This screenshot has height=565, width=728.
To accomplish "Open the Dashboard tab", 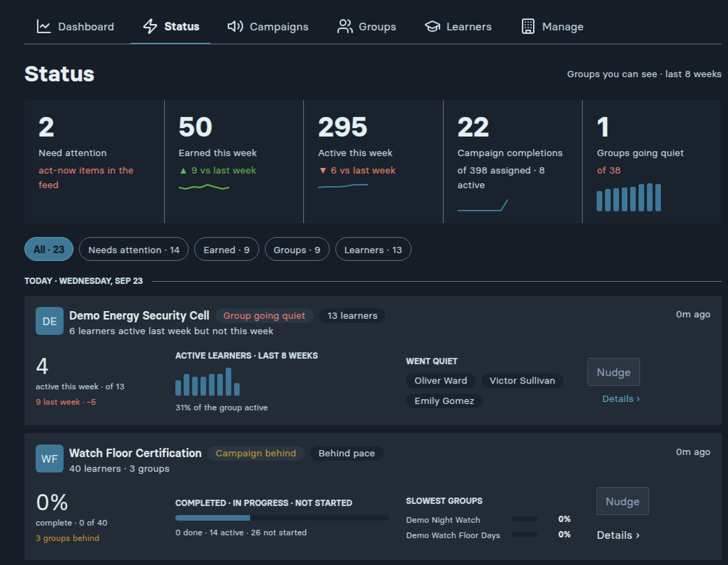I will point(75,27).
